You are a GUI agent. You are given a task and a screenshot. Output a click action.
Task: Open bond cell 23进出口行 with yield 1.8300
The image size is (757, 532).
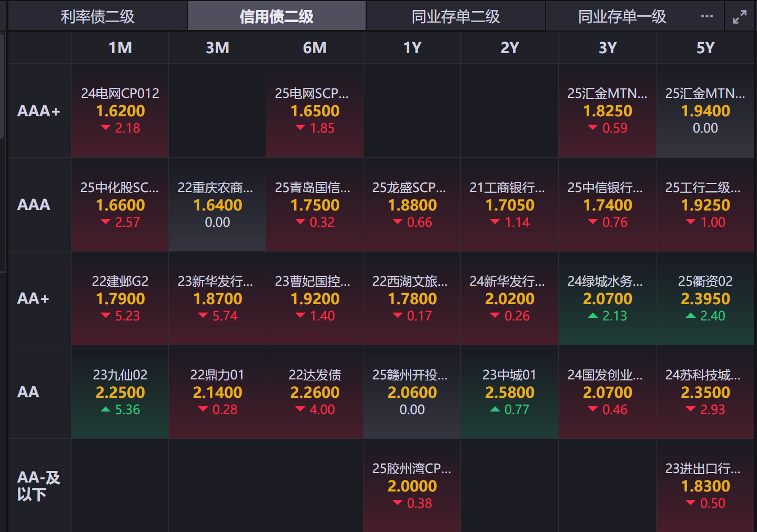pyautogui.click(x=705, y=486)
